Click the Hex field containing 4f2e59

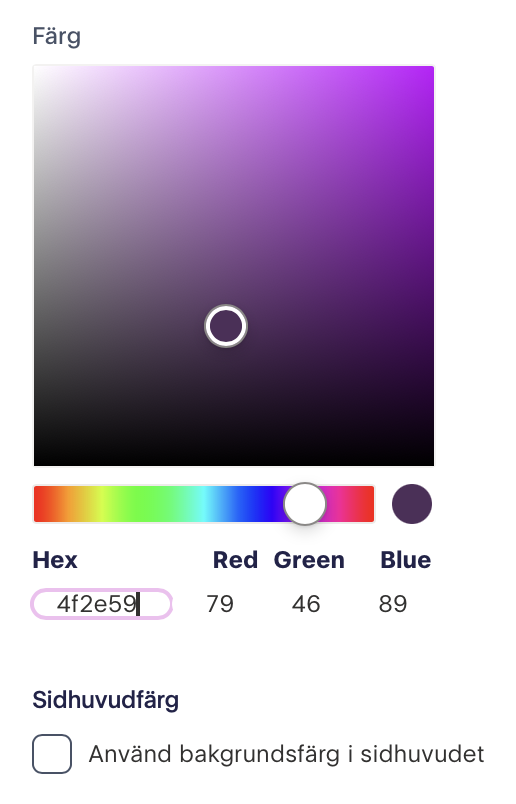[x=102, y=604]
